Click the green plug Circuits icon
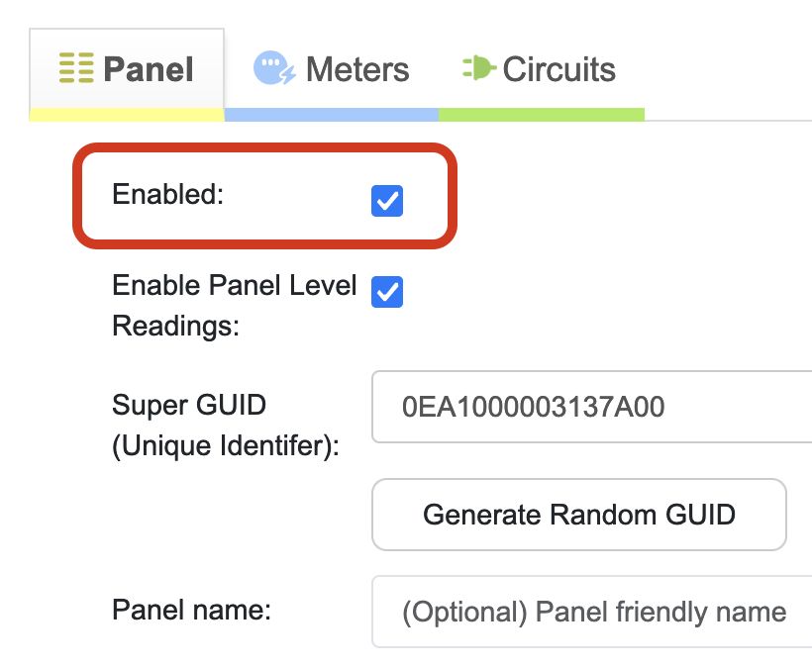Screen dimensions: 812x667 (477, 68)
